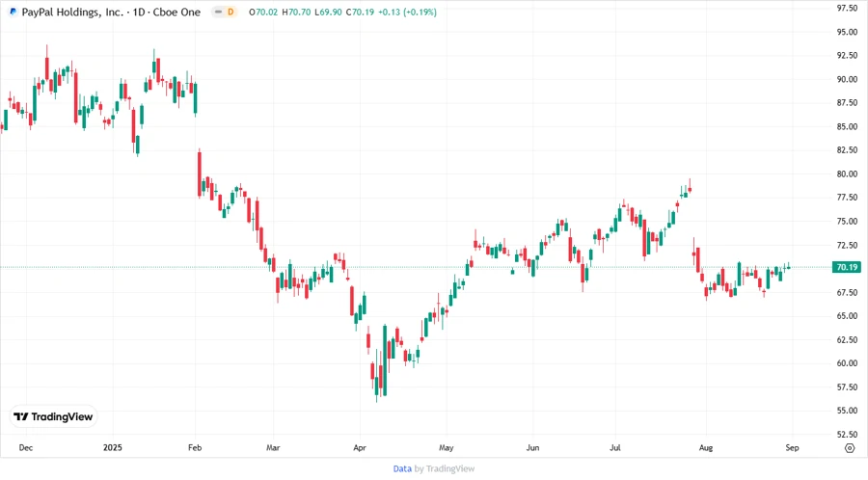
Task: Click the 92.50 price axis label
Action: 847,55
